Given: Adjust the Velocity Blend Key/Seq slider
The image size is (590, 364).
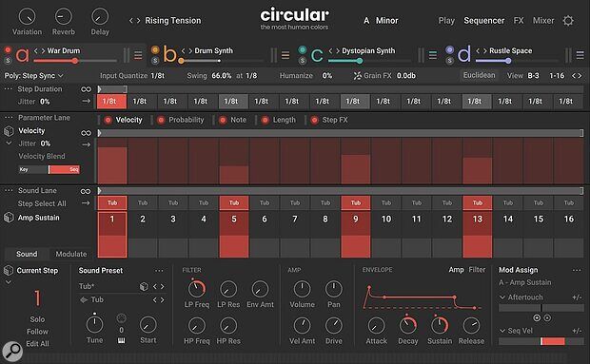Looking at the screenshot, I should [x=49, y=170].
